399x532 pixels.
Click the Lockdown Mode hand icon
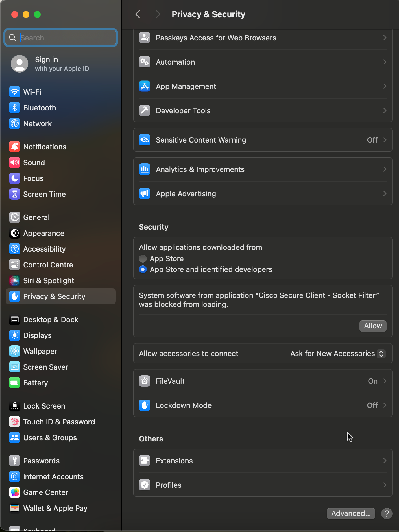coord(145,405)
